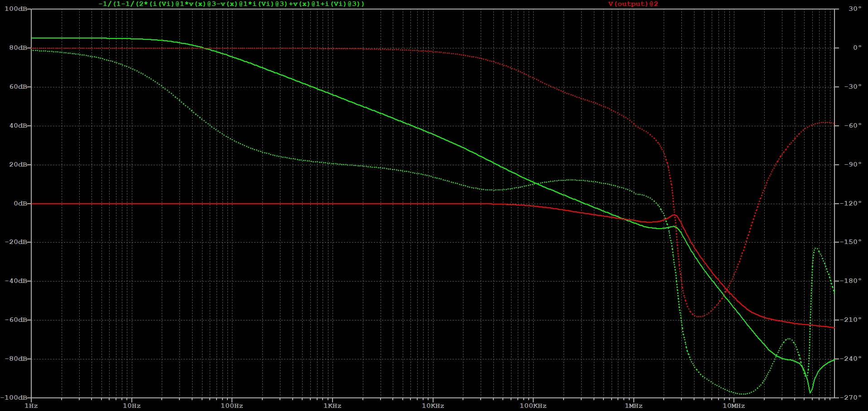Click the 100KHz frequency axis label
868x411 pixels.
coord(533,406)
